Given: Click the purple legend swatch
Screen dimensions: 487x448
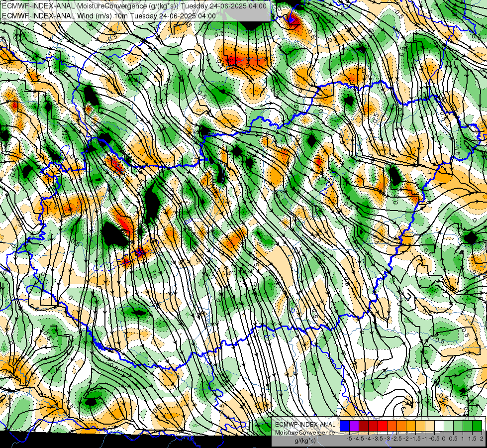Looking at the screenshot, I should (354, 426).
